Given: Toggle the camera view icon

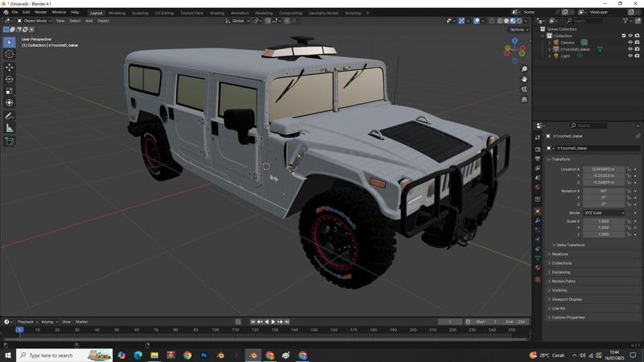Looking at the screenshot, I should coord(524,89).
